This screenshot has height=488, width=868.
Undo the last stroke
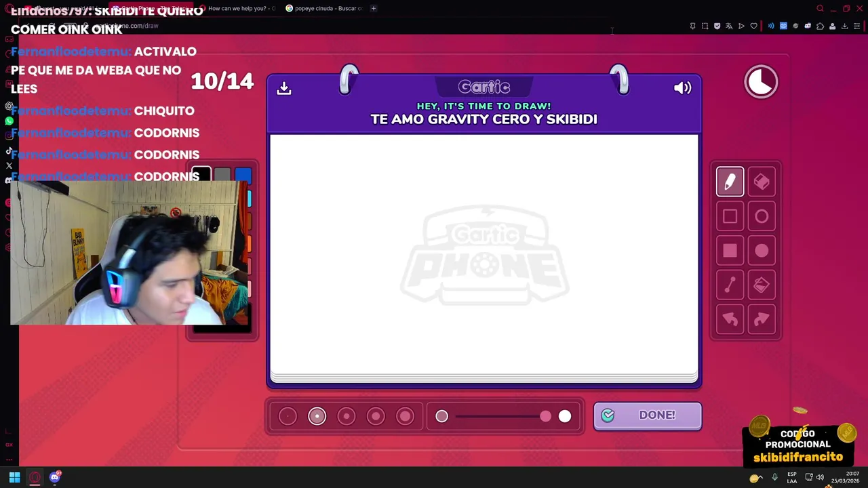[730, 319]
